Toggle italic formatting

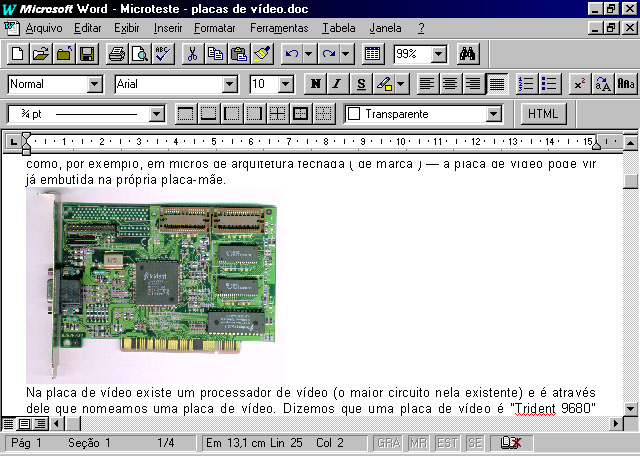[338, 84]
